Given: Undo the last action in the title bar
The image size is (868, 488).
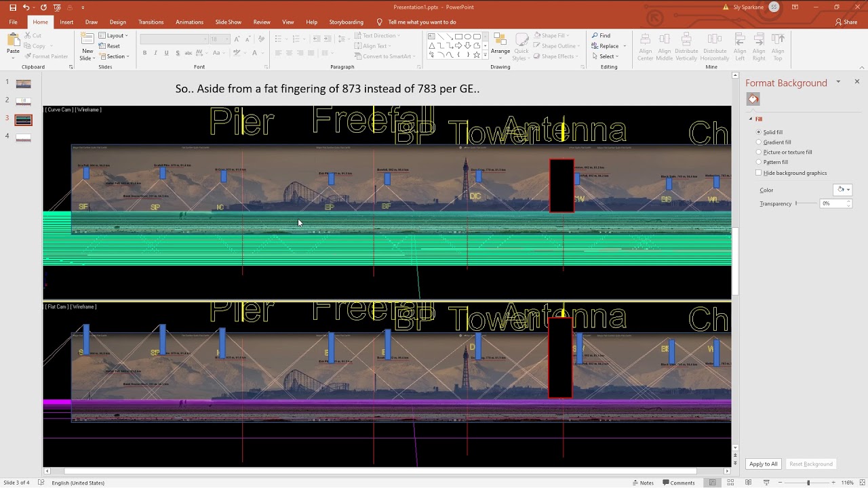Looking at the screenshot, I should click(26, 7).
